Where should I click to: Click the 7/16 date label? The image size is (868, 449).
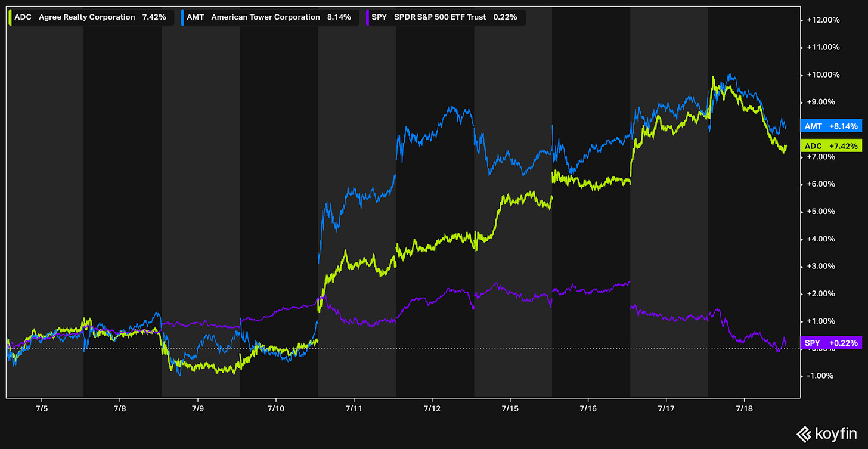pos(588,408)
